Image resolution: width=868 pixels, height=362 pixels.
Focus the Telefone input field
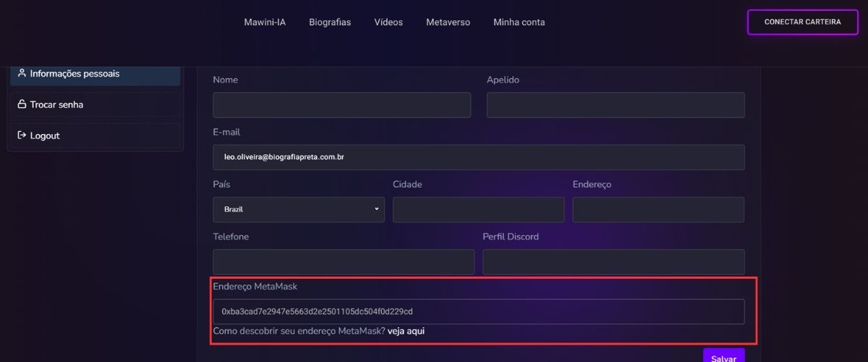click(344, 262)
